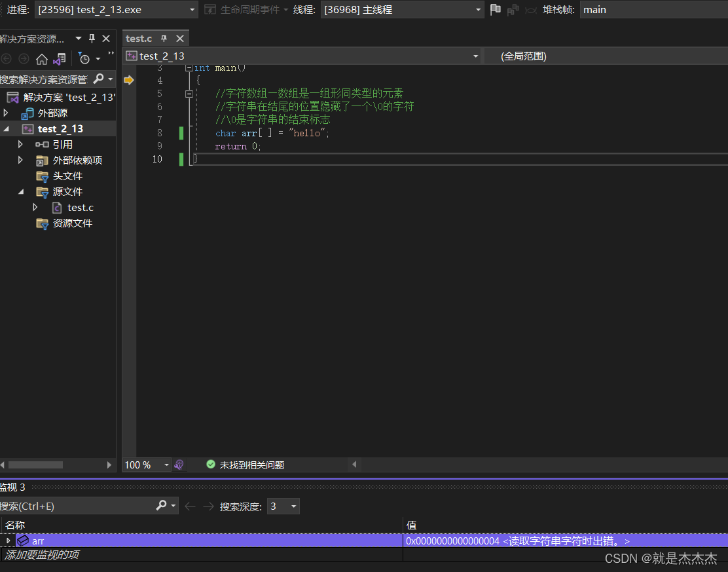This screenshot has height=572, width=728.
Task: Click the 值 column header
Action: pyautogui.click(x=411, y=525)
